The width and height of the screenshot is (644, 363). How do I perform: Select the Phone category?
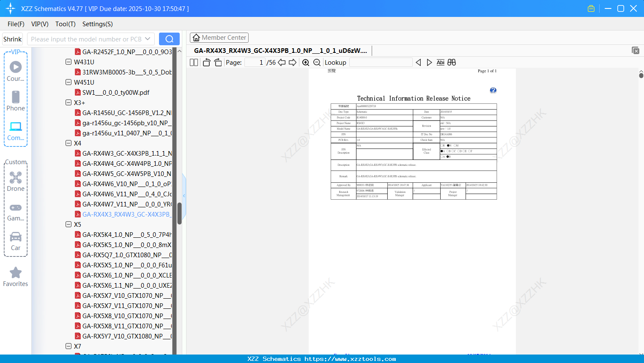click(16, 101)
